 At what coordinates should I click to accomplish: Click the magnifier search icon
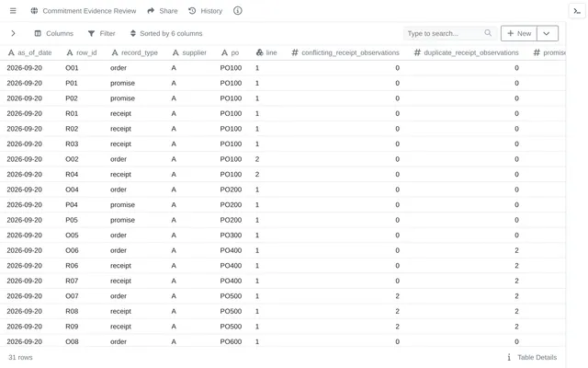[488, 33]
